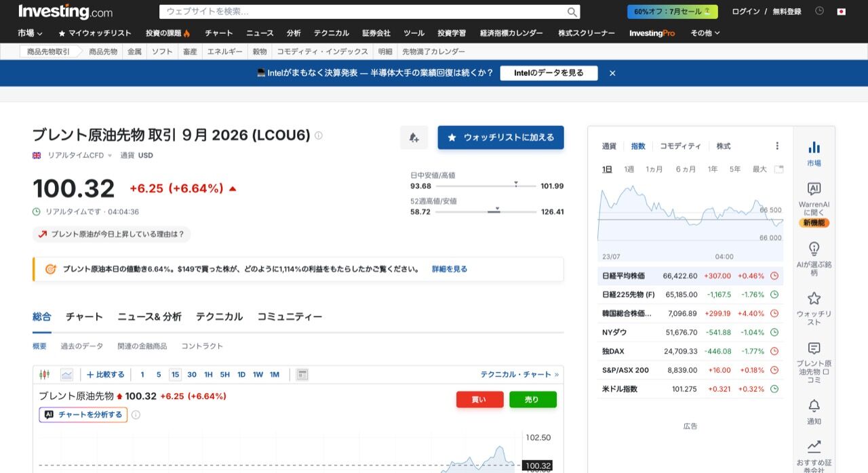The height and width of the screenshot is (473, 868).
Task: Open おすすめ証券会社 trend icon
Action: [814, 447]
